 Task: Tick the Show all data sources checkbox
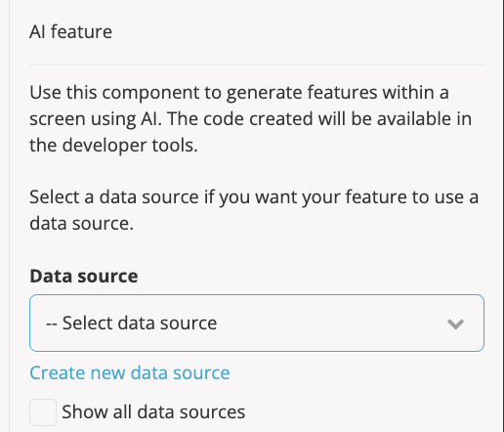(x=43, y=412)
